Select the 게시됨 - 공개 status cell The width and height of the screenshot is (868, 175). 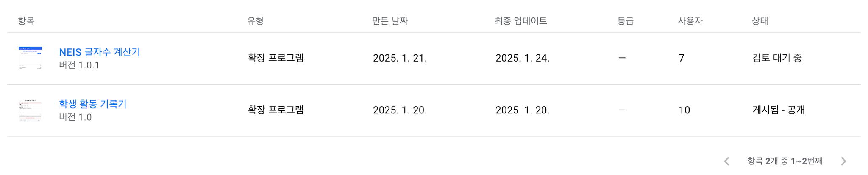click(x=779, y=110)
